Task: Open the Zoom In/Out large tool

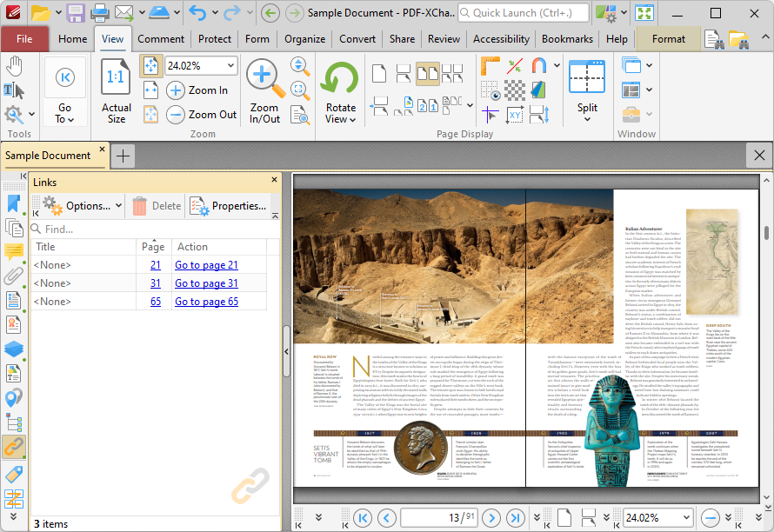Action: (x=264, y=90)
